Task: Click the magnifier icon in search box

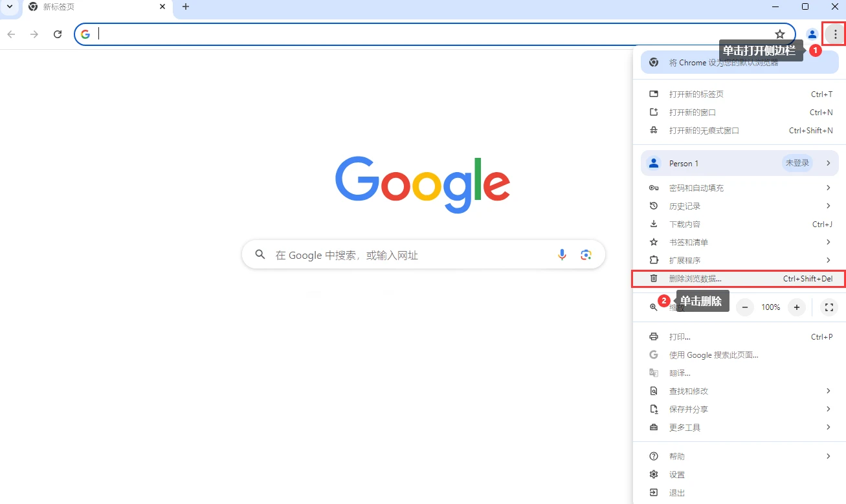Action: (x=260, y=255)
